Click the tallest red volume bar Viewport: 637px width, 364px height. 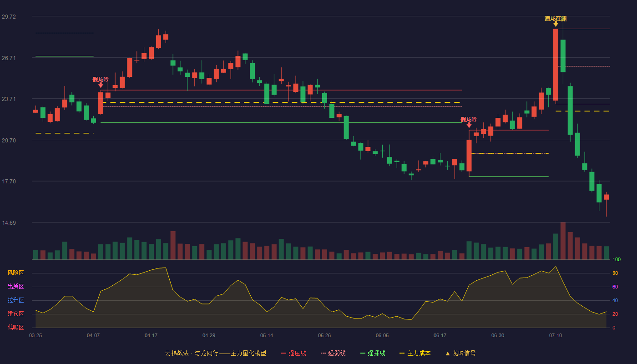click(x=563, y=241)
